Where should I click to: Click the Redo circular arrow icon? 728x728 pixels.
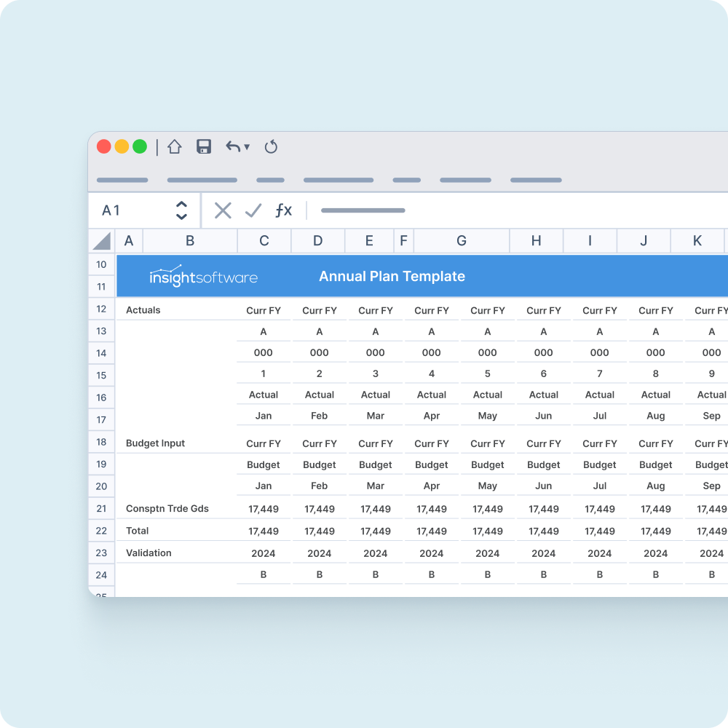pyautogui.click(x=271, y=146)
